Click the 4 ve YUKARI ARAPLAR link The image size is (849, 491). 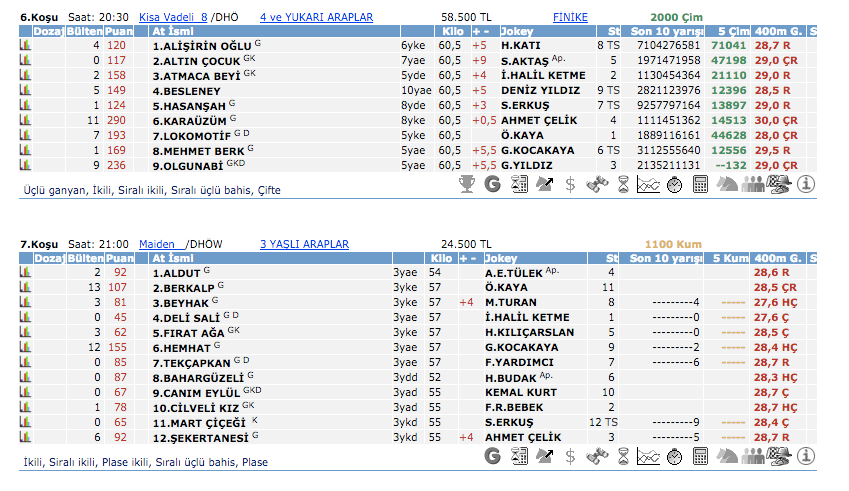(x=316, y=17)
